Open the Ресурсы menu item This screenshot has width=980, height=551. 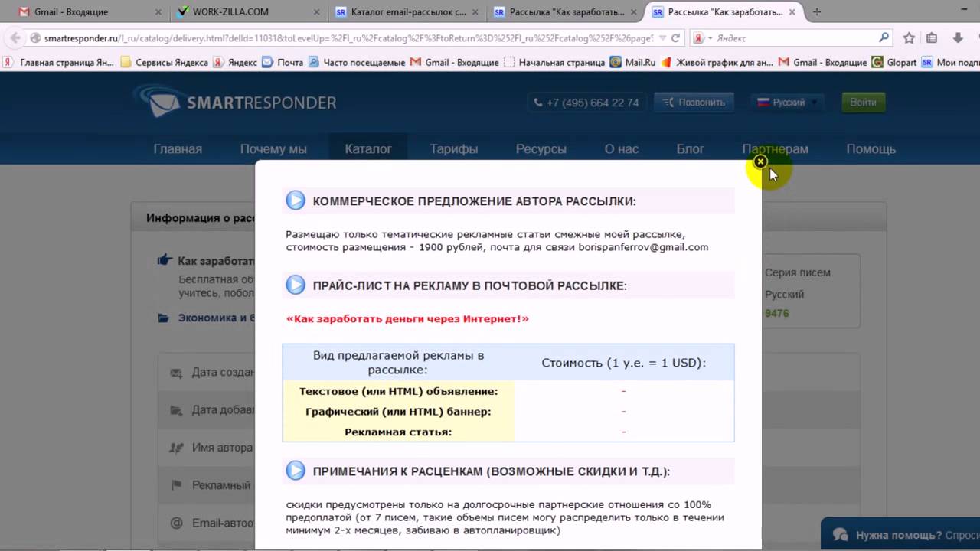click(541, 149)
